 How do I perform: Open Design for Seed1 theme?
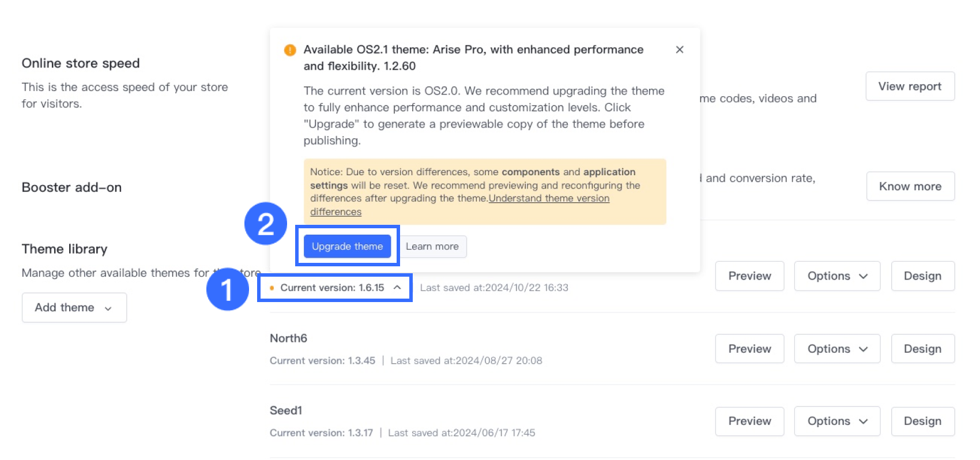click(x=922, y=421)
